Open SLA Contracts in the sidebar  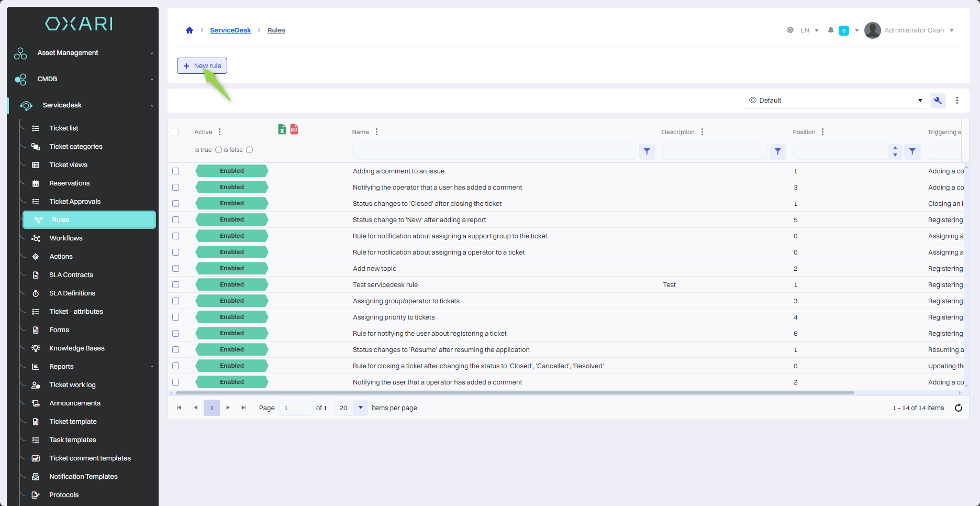[x=71, y=275]
